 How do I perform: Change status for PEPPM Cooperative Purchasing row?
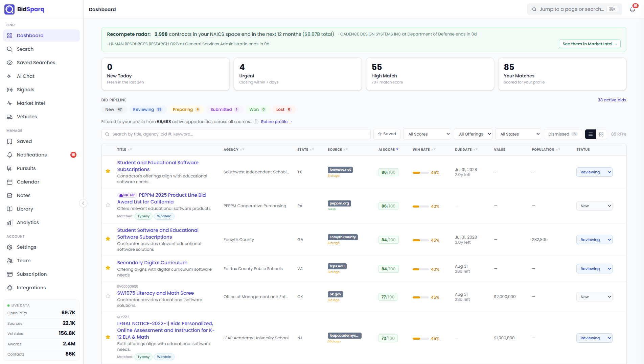[594, 206]
